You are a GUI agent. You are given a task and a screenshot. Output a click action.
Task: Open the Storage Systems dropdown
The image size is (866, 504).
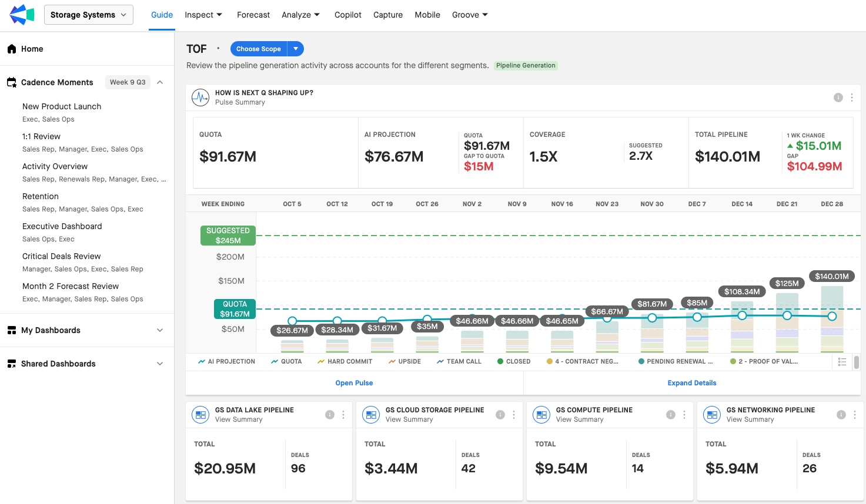point(88,15)
